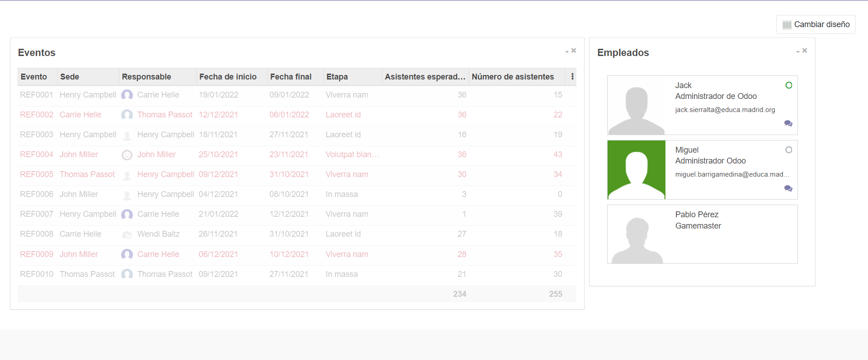The width and height of the screenshot is (868, 360).
Task: Click Wendi Baltz responsible name in REF0008
Action: pyautogui.click(x=158, y=234)
